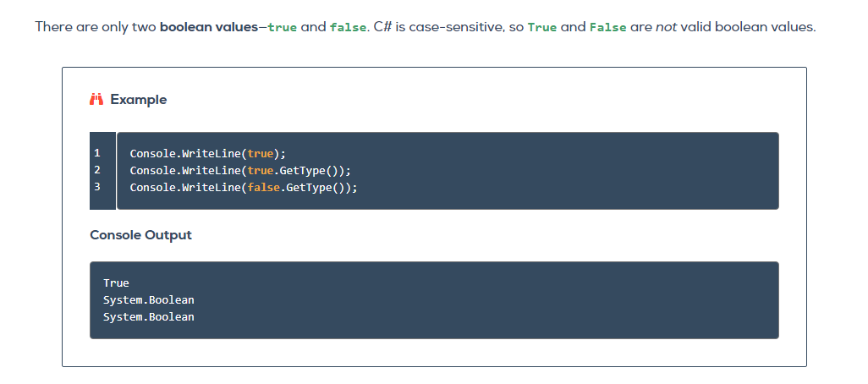868x384 pixels.
Task: Click orange "true" on code line 1
Action: point(261,153)
